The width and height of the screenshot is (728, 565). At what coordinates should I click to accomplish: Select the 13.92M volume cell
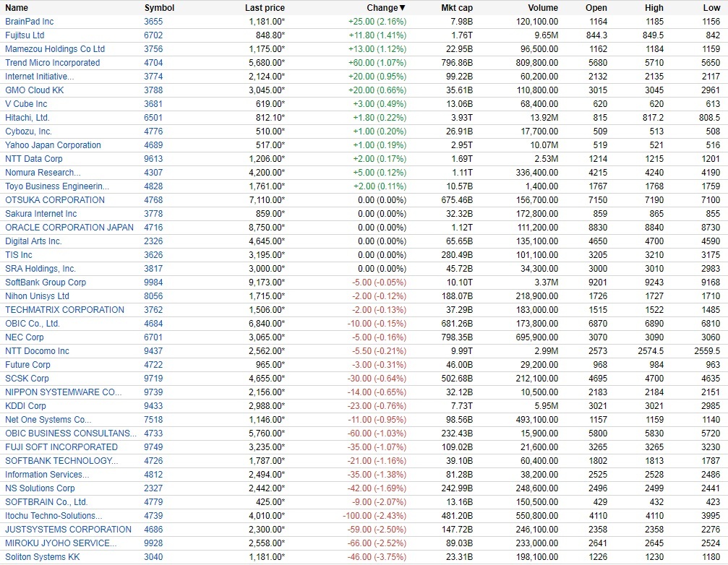pyautogui.click(x=543, y=117)
